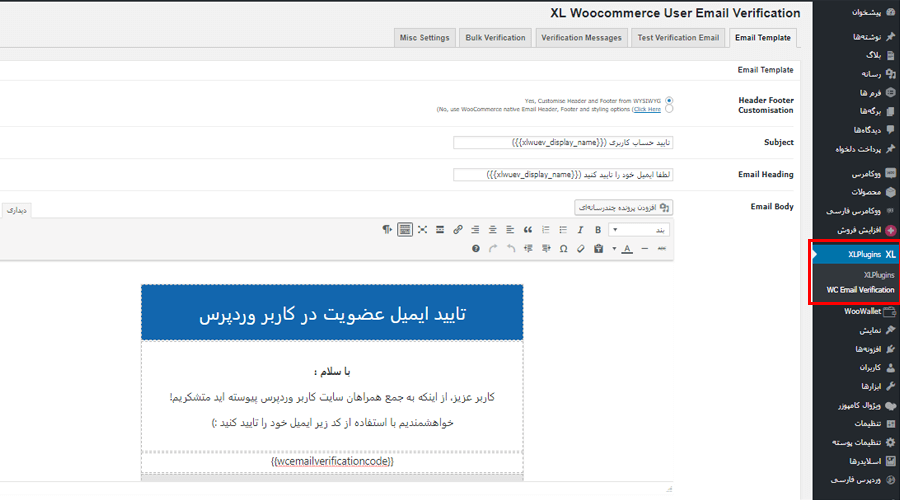Open the paragraph format dropdown (بند)
The image size is (900, 500).
point(638,230)
